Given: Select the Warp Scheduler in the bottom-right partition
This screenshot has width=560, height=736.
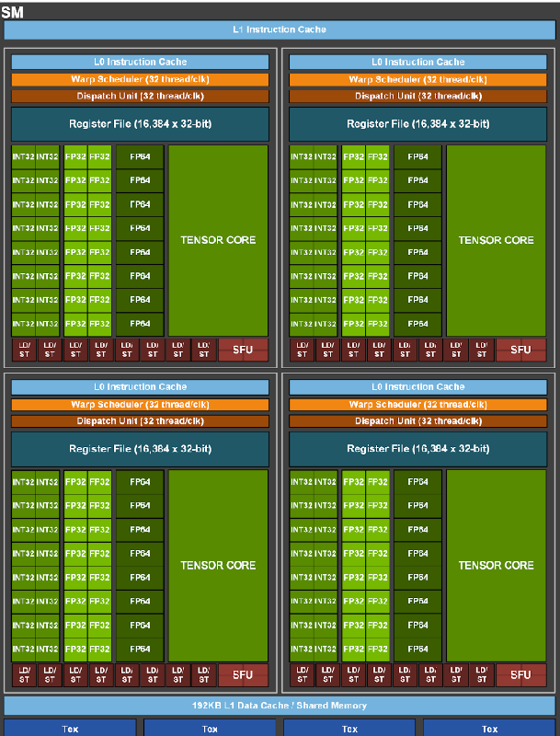Looking at the screenshot, I should pos(417,405).
